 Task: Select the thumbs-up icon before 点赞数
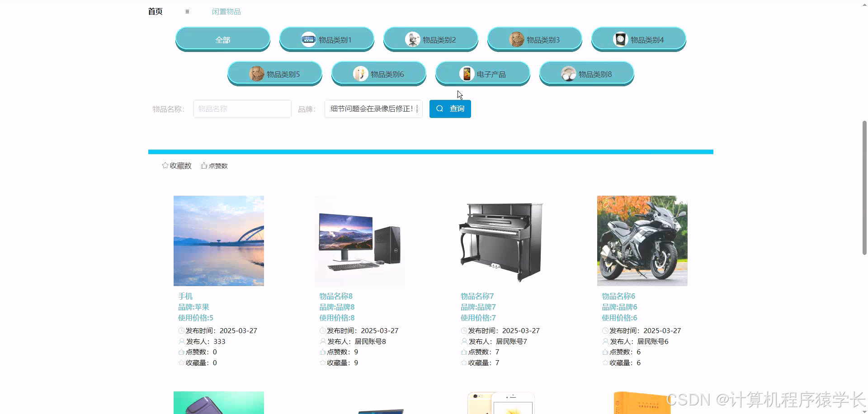click(203, 165)
